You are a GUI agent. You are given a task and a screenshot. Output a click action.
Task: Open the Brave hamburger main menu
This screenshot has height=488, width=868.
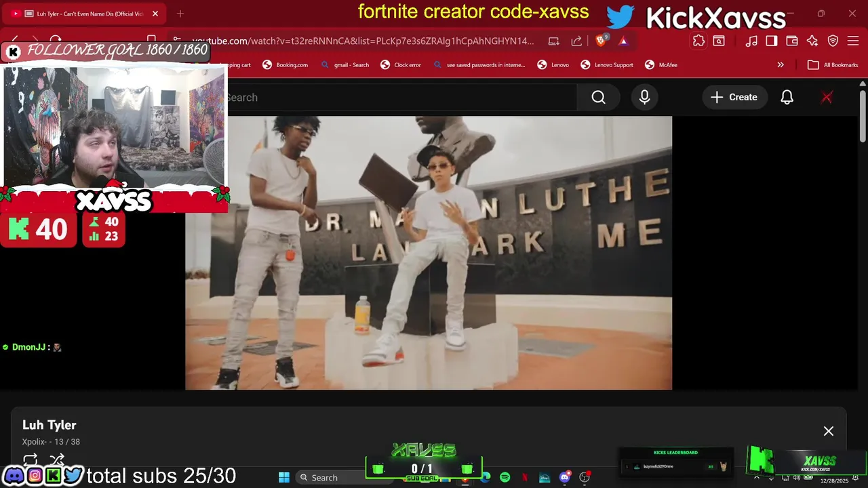(x=853, y=41)
